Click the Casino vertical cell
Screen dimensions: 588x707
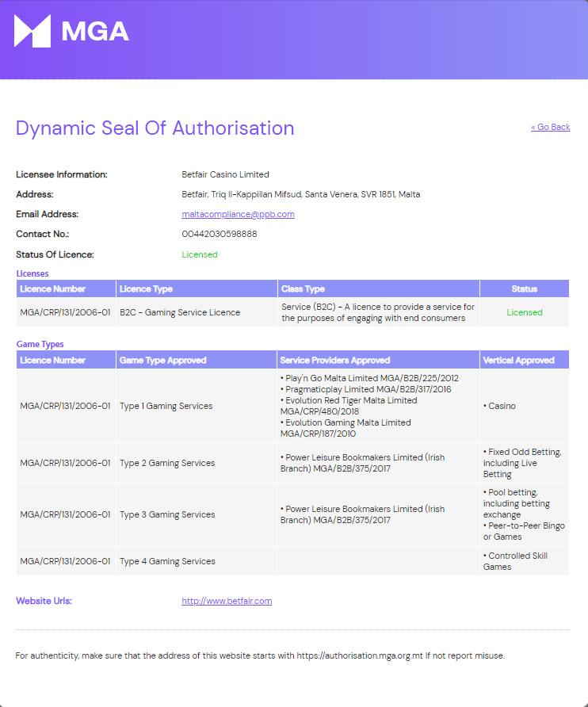pyautogui.click(x=525, y=407)
